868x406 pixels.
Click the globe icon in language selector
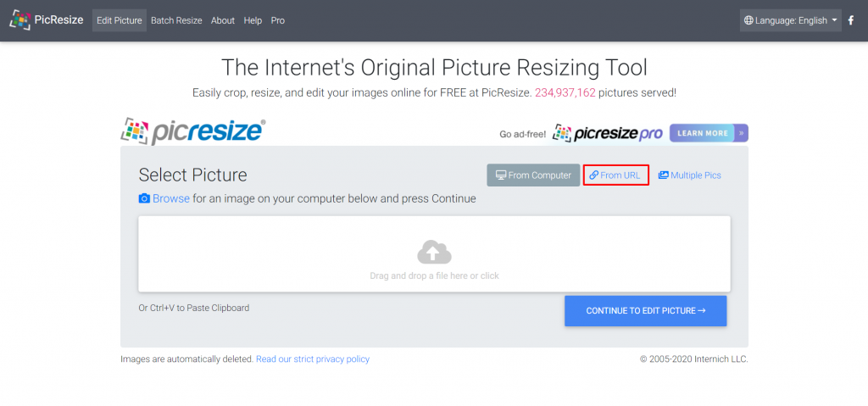click(x=748, y=20)
